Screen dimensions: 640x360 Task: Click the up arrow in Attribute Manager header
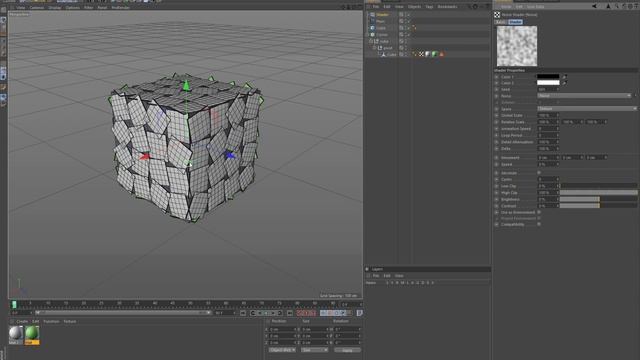[608, 7]
